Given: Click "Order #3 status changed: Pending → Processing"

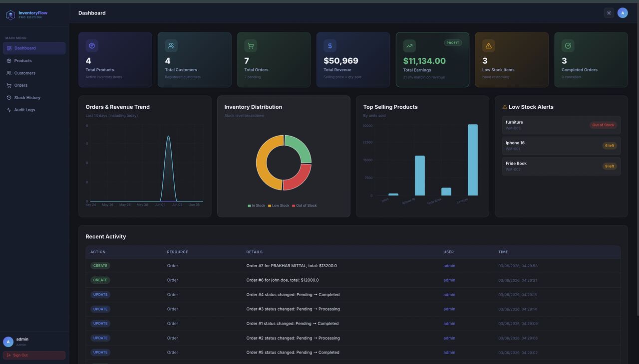Looking at the screenshot, I should [293, 309].
